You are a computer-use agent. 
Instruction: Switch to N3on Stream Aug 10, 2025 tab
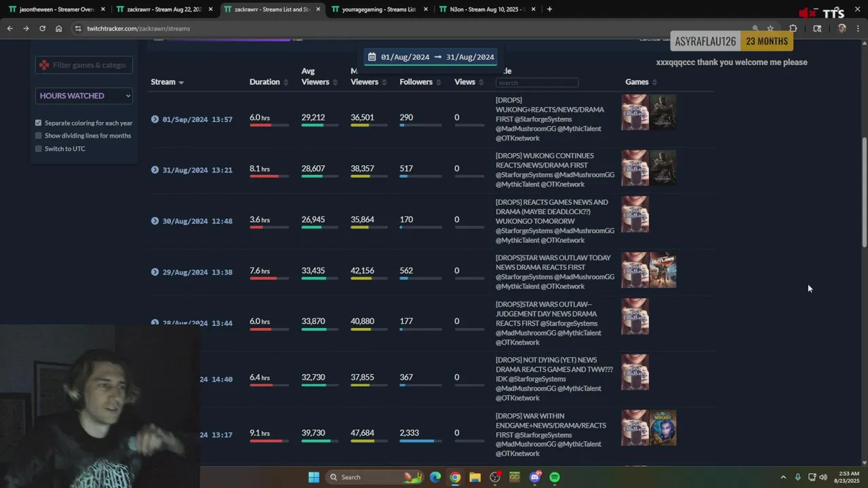488,9
